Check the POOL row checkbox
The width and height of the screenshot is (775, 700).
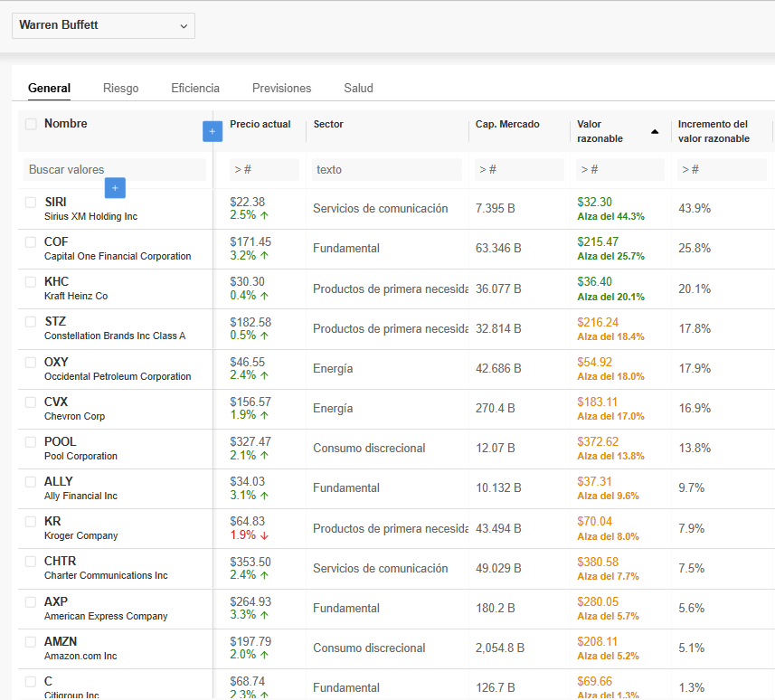31,442
